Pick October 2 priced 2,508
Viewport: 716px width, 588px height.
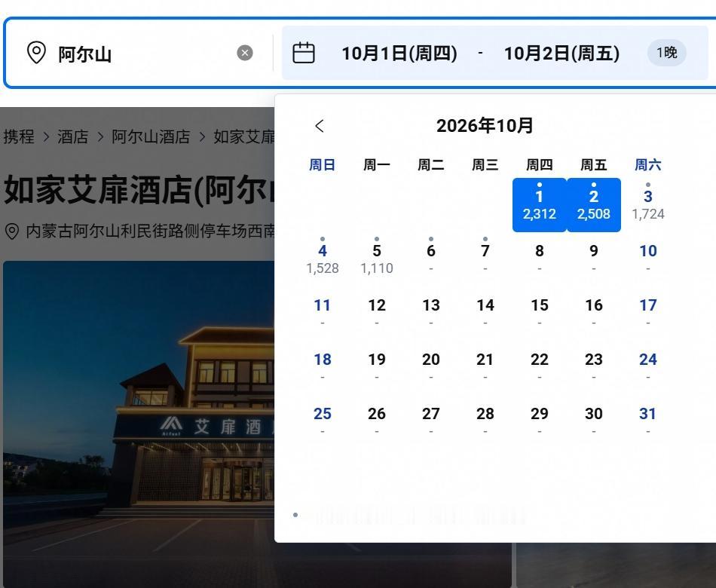point(594,205)
